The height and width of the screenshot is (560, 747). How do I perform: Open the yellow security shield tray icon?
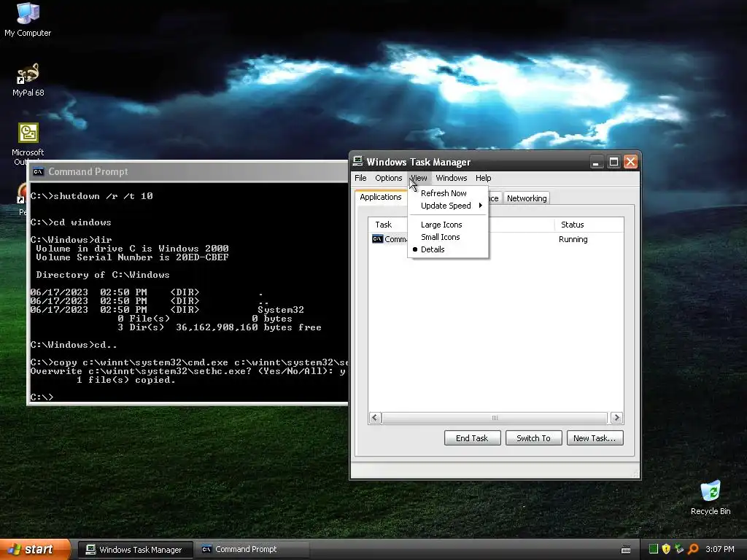click(666, 549)
